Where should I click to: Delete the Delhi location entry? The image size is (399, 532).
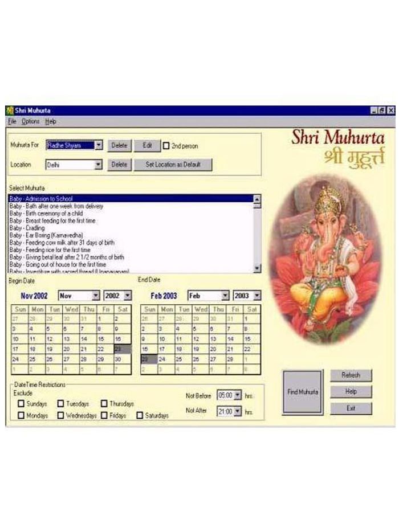pyautogui.click(x=119, y=165)
